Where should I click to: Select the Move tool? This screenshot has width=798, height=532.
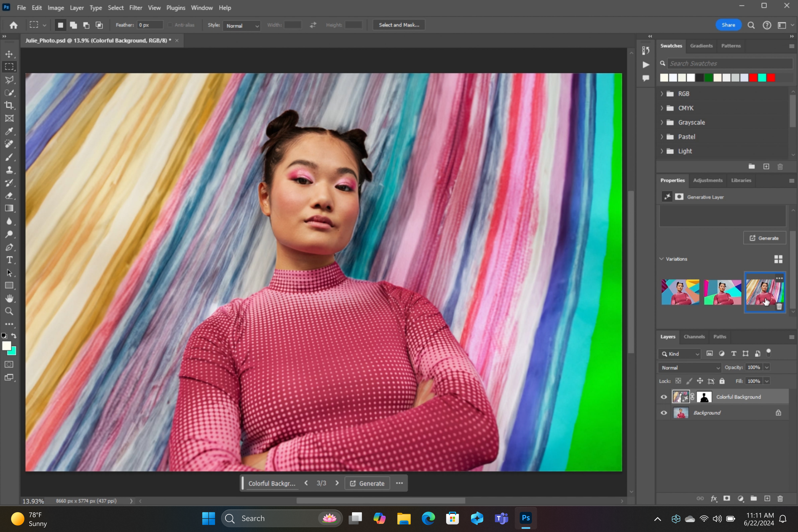pos(9,53)
